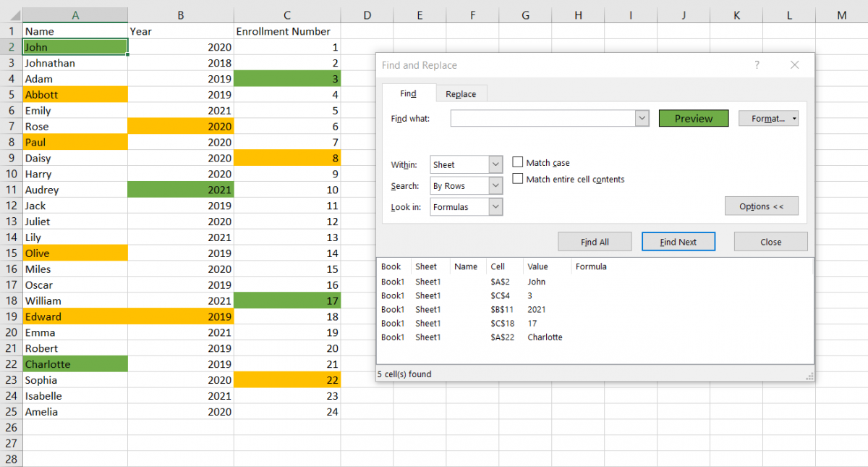
Task: Select column B header
Action: tap(180, 15)
